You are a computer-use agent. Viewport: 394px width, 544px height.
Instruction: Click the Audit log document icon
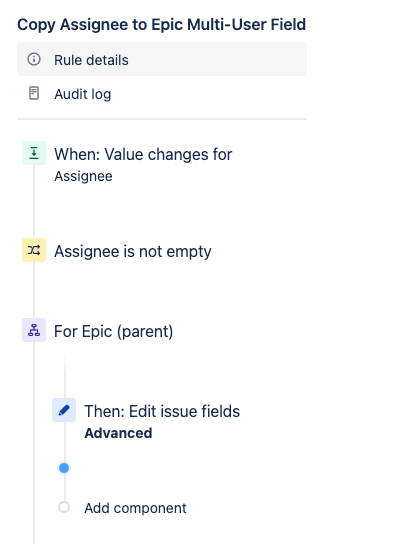pyautogui.click(x=34, y=93)
